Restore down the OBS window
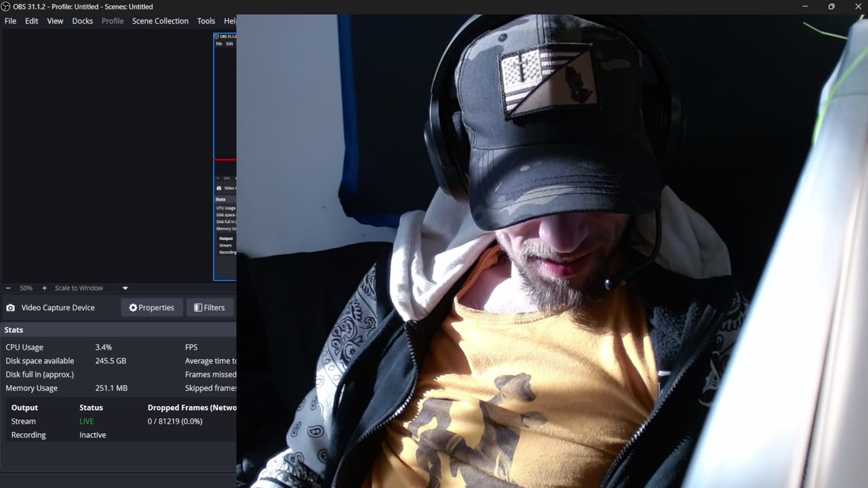Screen dimensions: 868x488 point(831,6)
